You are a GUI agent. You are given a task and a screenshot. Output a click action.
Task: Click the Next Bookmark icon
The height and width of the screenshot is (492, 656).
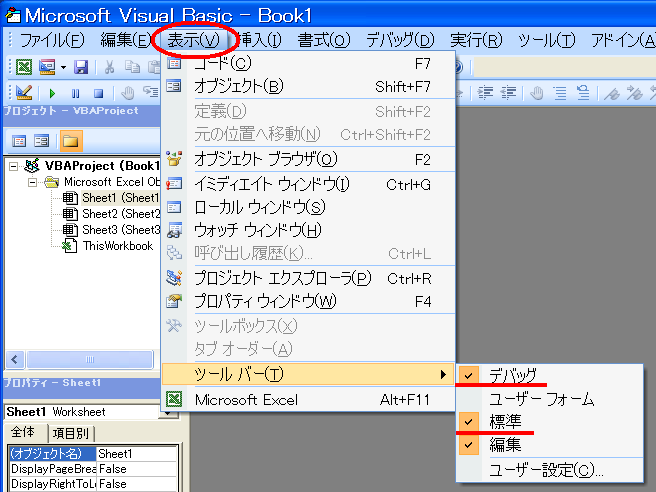point(635,93)
